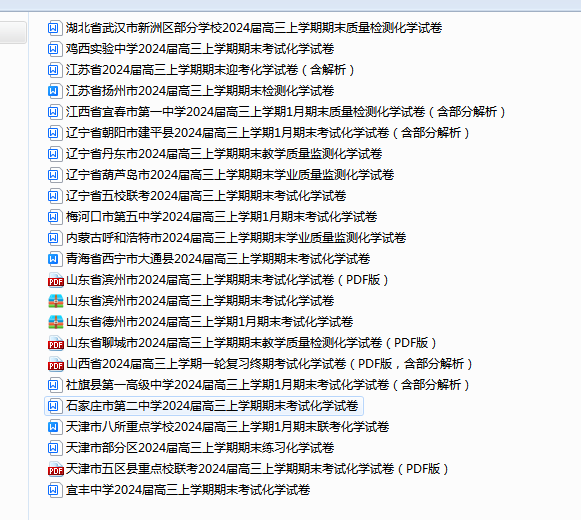
Task: Click the Word icon of 辽宁省五校联考 file
Action: click(54, 196)
